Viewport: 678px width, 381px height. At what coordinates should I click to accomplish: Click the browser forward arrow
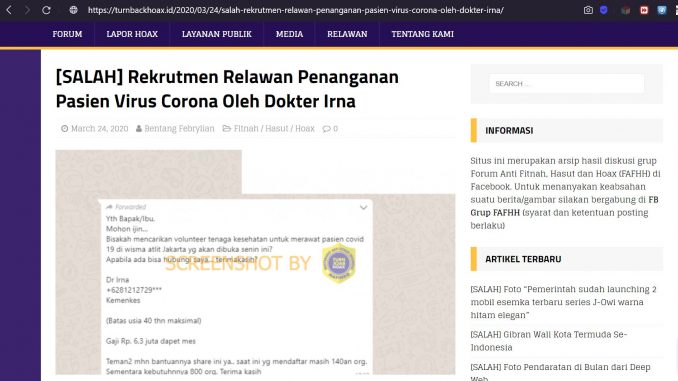27,10
